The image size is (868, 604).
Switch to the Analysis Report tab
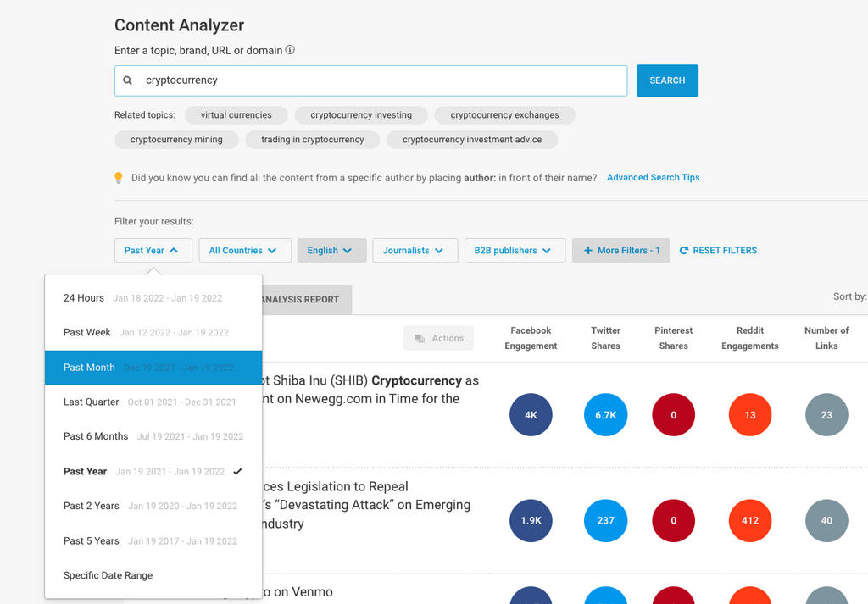pyautogui.click(x=305, y=299)
